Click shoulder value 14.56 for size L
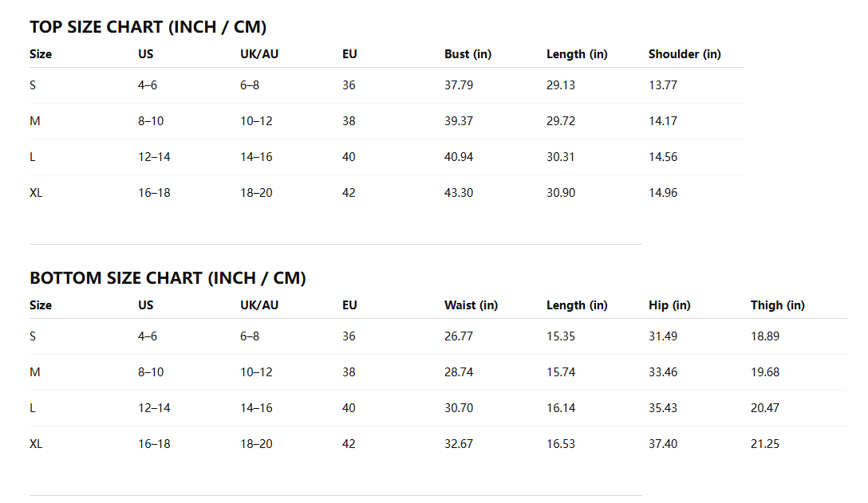Screen dimensions: 868x503 tap(663, 157)
